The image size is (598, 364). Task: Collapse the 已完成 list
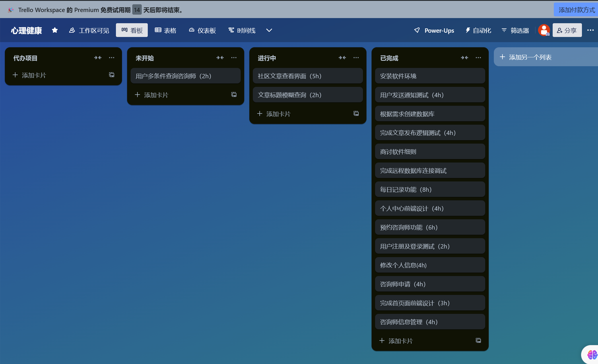(x=465, y=58)
